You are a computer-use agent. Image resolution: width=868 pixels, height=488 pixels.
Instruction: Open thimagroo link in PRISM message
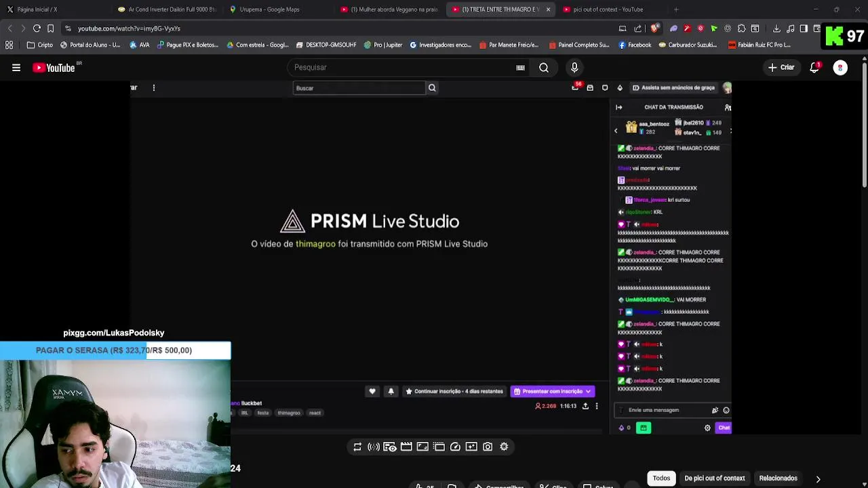pos(315,244)
